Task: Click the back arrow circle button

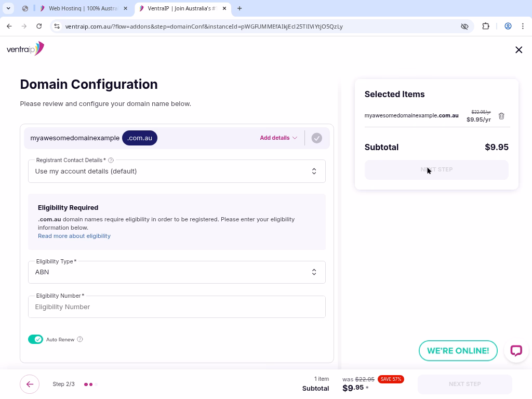Action: [x=30, y=384]
